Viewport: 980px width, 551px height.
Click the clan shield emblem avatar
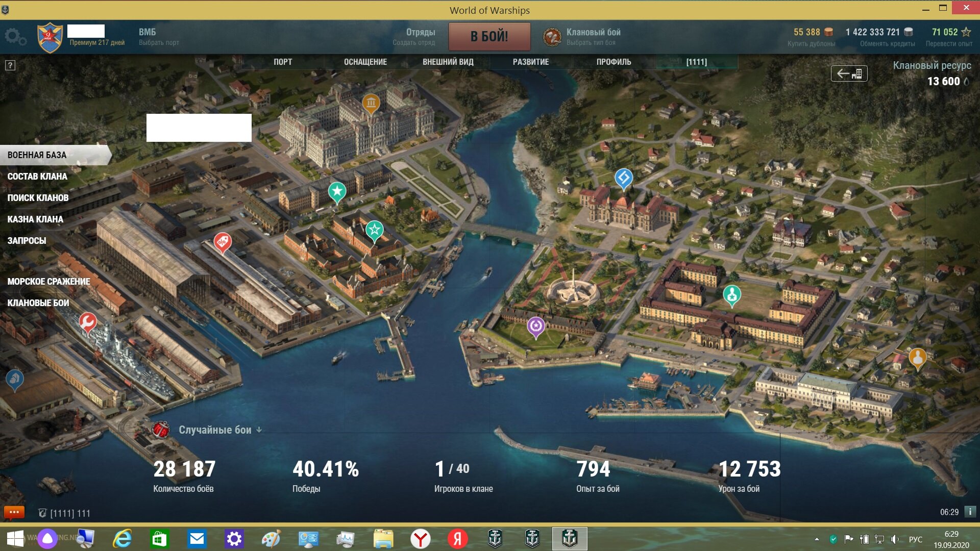click(50, 38)
